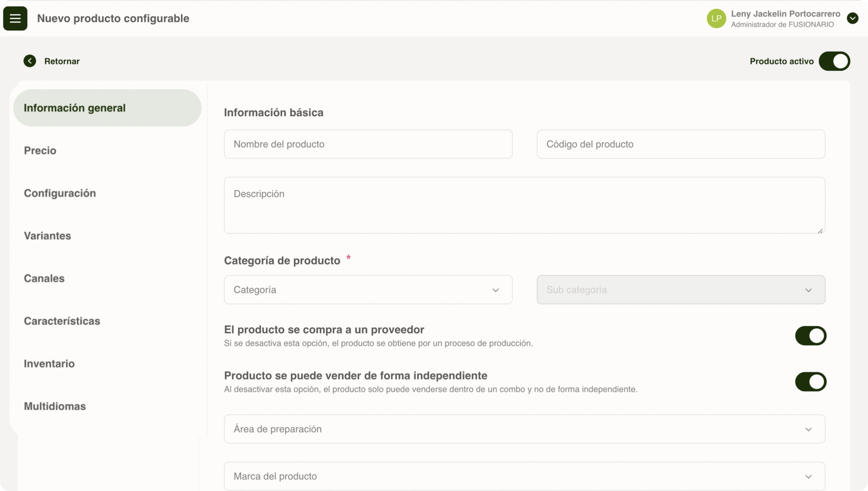Select the Multidiomas section
Image resolution: width=868 pixels, height=491 pixels.
pos(55,406)
